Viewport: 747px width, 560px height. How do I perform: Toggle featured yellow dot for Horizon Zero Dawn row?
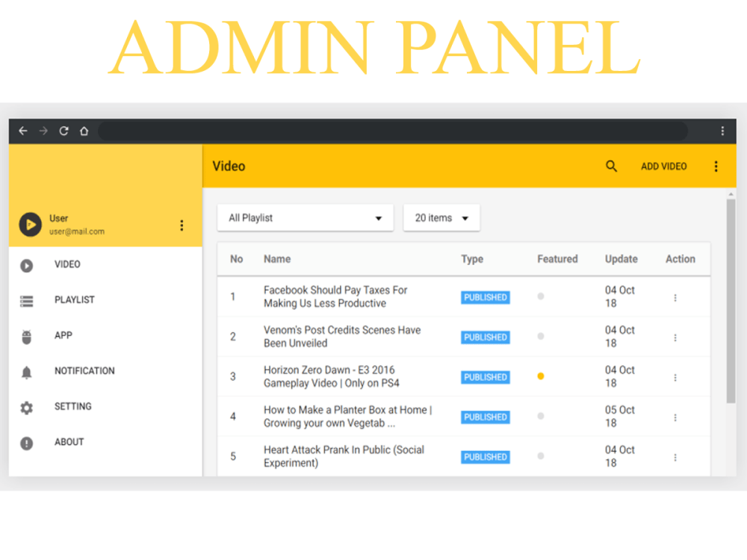coord(541,376)
